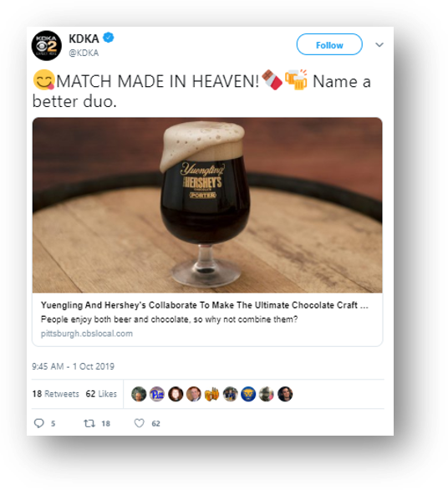Open the Yuengling And Hershey's article headline
This screenshot has width=448, height=490.
(x=205, y=305)
